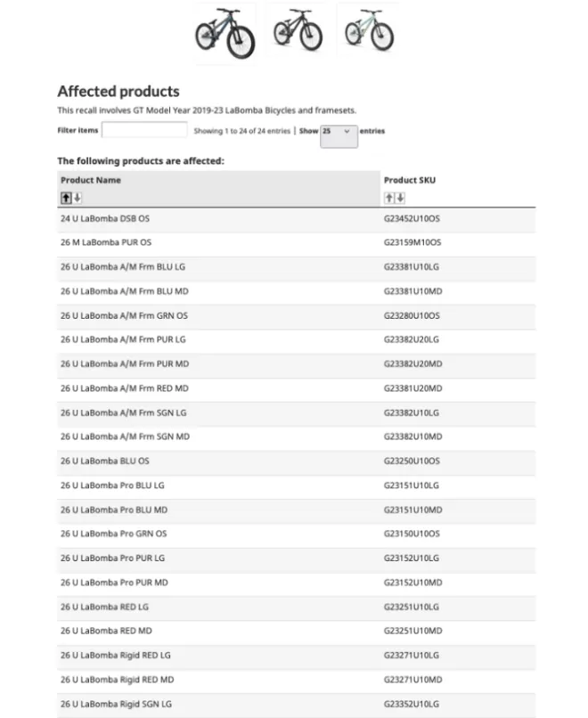Sort Product SKU ascending with up arrow
The width and height of the screenshot is (588, 718).
click(x=388, y=198)
